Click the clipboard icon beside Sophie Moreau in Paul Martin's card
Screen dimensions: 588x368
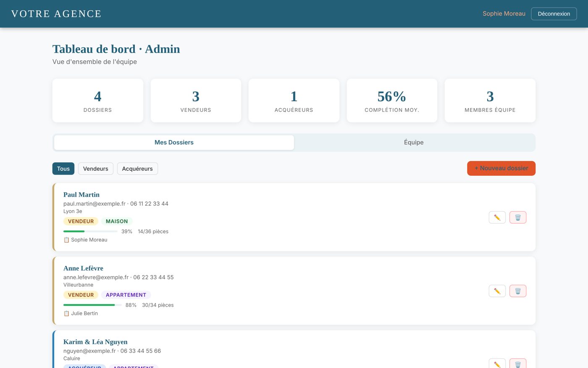66,240
